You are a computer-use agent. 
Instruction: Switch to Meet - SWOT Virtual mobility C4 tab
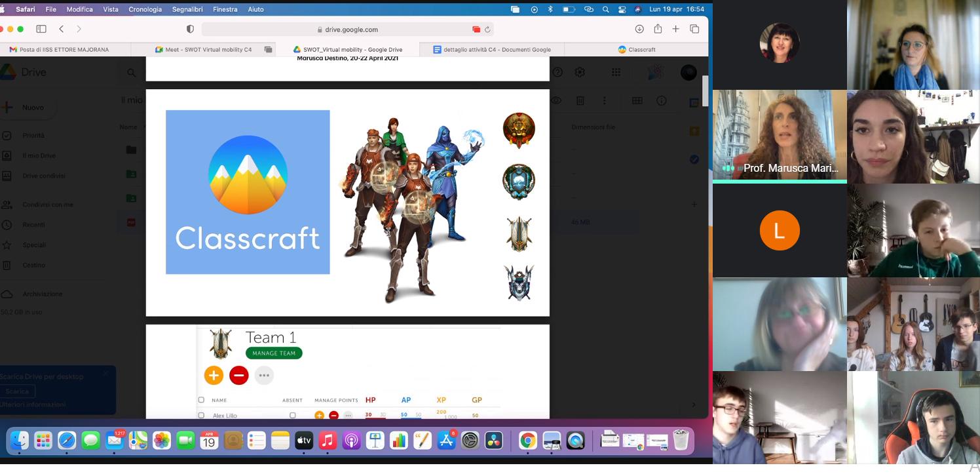click(203, 49)
